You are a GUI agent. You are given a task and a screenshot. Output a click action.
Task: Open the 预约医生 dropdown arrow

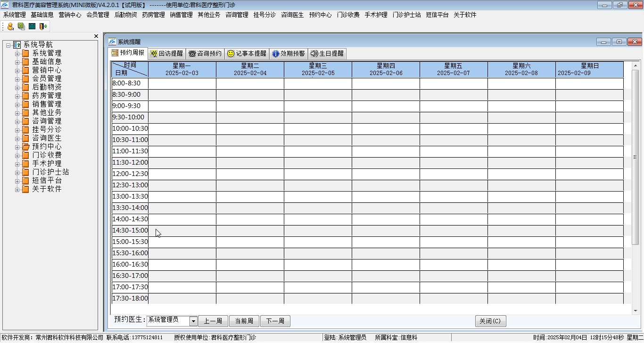point(193,321)
